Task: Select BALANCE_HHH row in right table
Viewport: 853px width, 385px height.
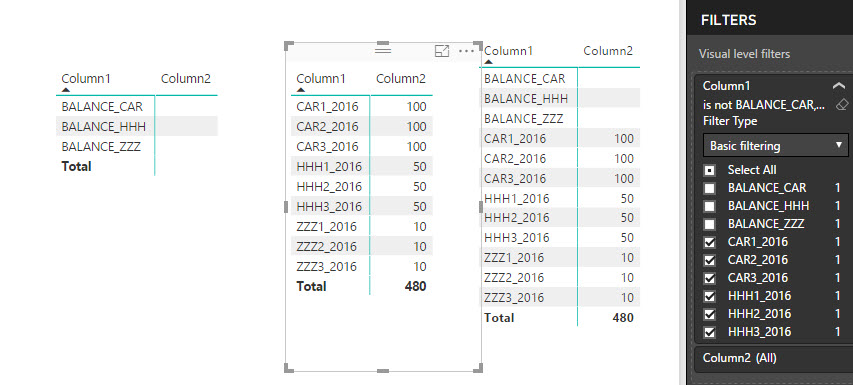Action: click(559, 98)
